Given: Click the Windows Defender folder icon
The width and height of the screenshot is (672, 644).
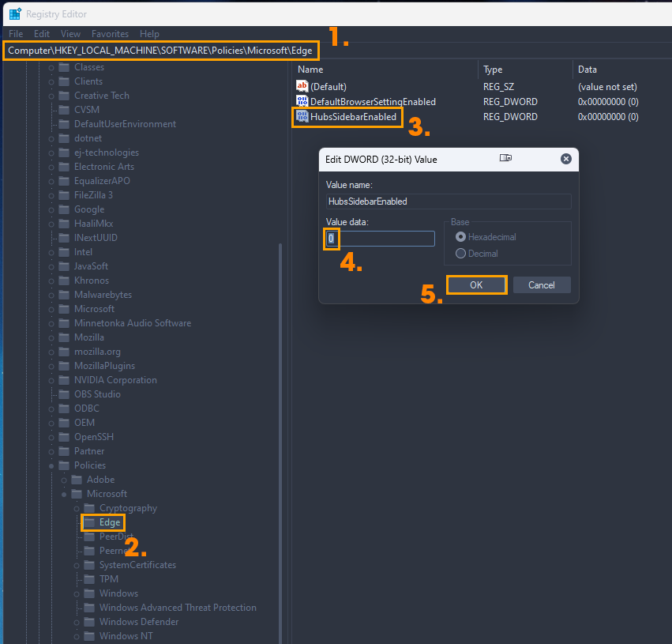Looking at the screenshot, I should [x=89, y=621].
